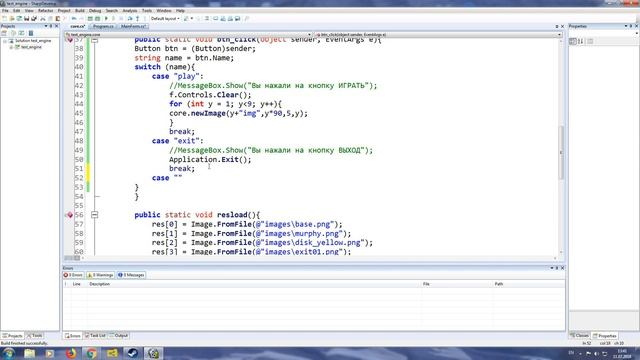
Task: Click the Steam icon in the taskbar
Action: [133, 353]
